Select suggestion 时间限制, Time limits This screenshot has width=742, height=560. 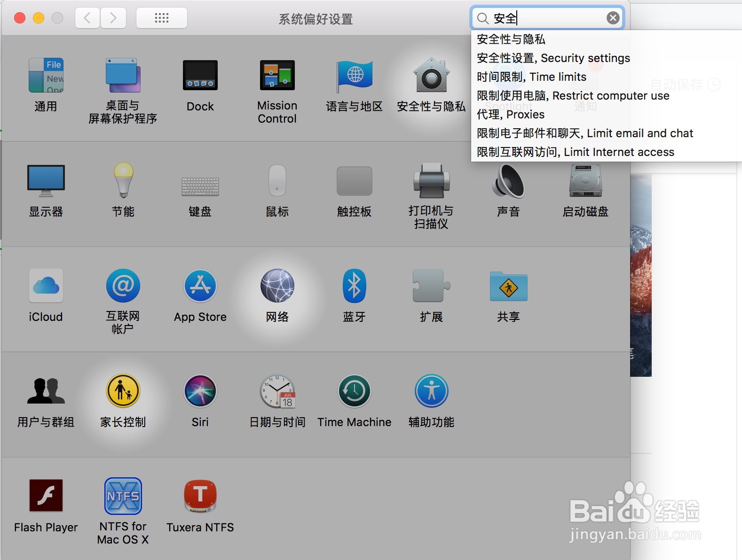click(607, 77)
